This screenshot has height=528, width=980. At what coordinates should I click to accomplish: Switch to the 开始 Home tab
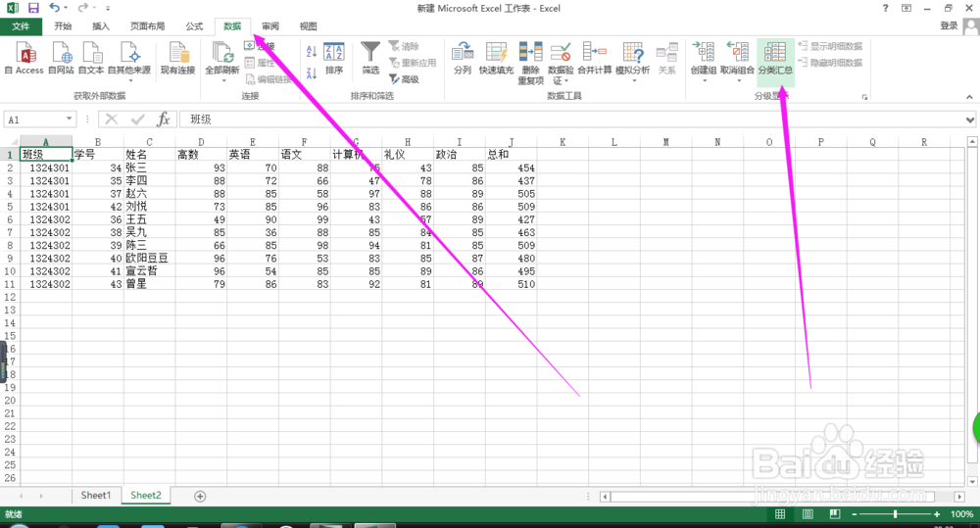(x=63, y=26)
